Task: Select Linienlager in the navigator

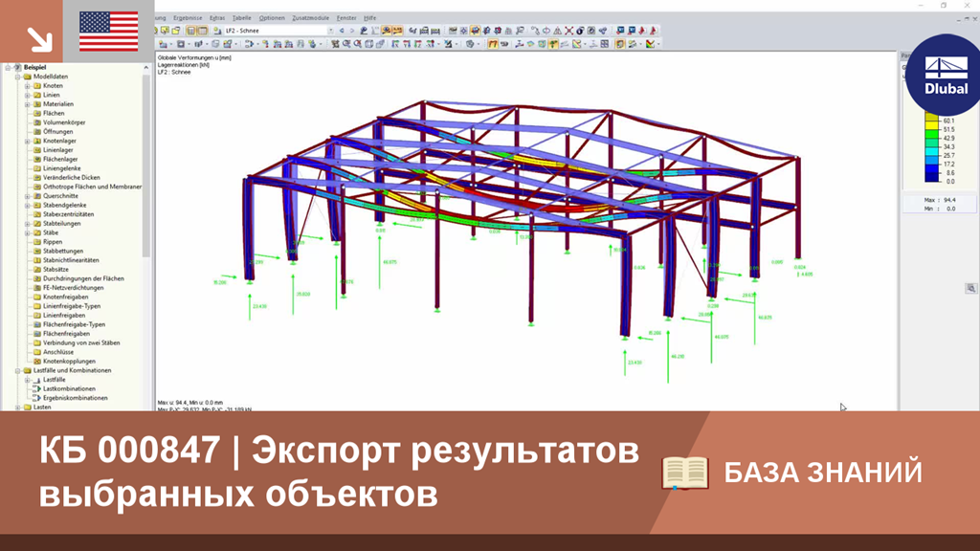Action: click(58, 150)
